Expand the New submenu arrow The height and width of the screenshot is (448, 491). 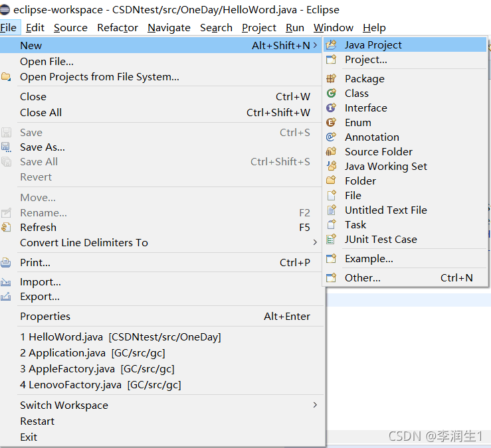click(x=315, y=45)
